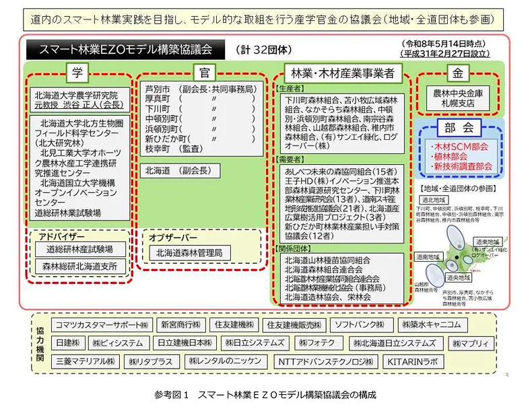Click the 住友建機㈱ box

[234, 325]
